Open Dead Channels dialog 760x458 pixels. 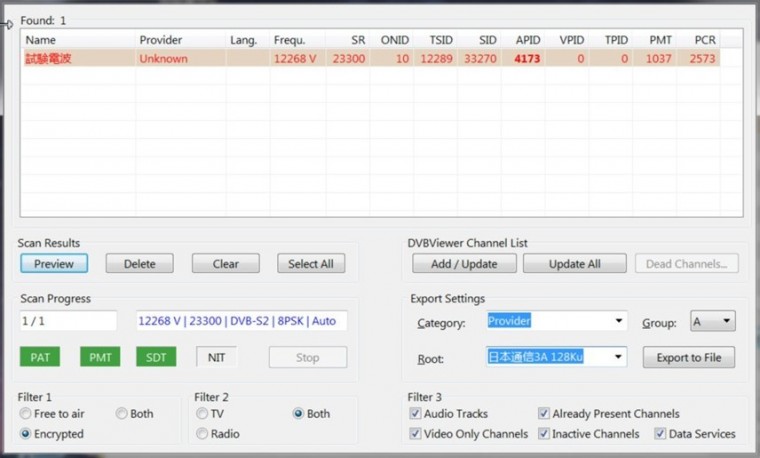(x=686, y=264)
